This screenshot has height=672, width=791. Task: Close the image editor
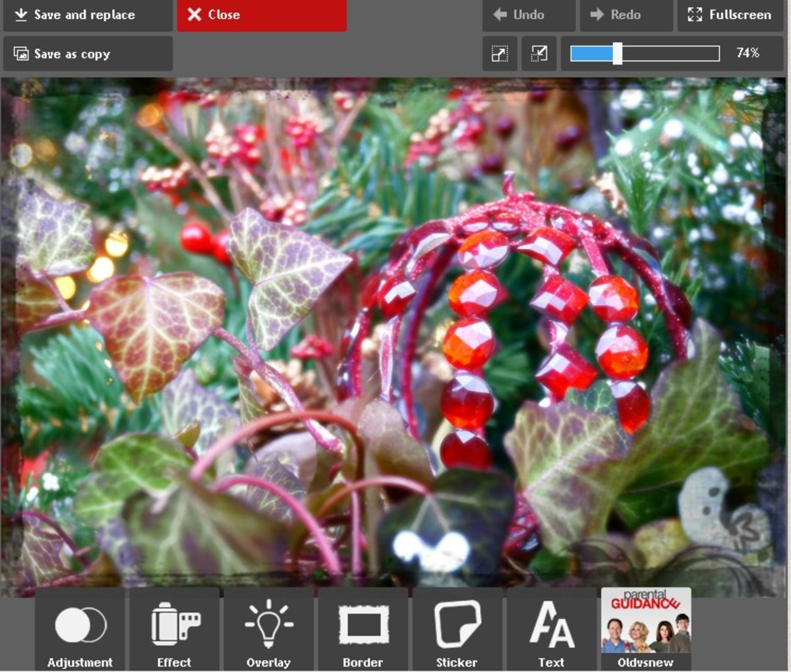[x=261, y=14]
